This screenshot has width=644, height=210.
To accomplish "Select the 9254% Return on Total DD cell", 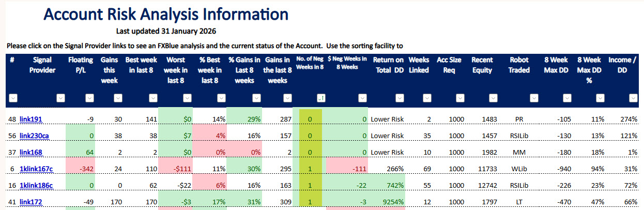I will point(388,202).
